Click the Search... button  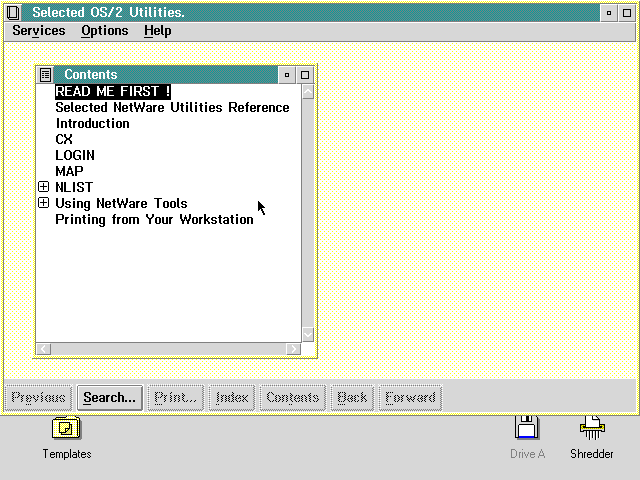109,398
